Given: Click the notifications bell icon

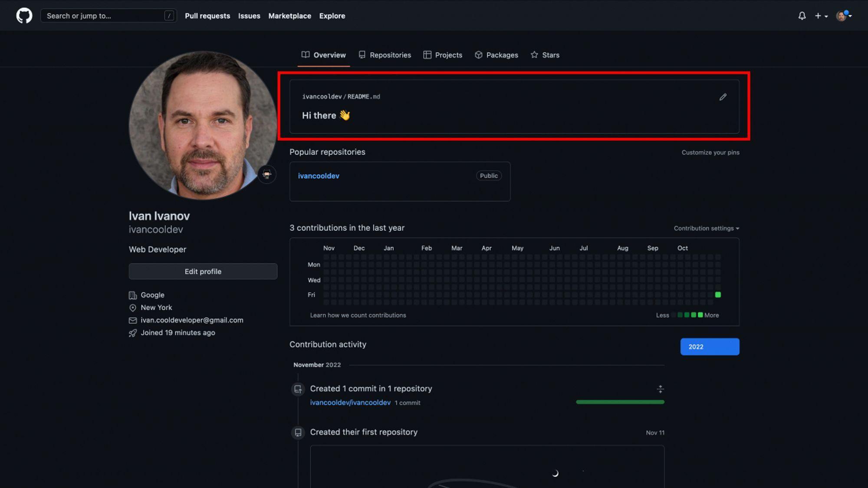Looking at the screenshot, I should click(802, 16).
